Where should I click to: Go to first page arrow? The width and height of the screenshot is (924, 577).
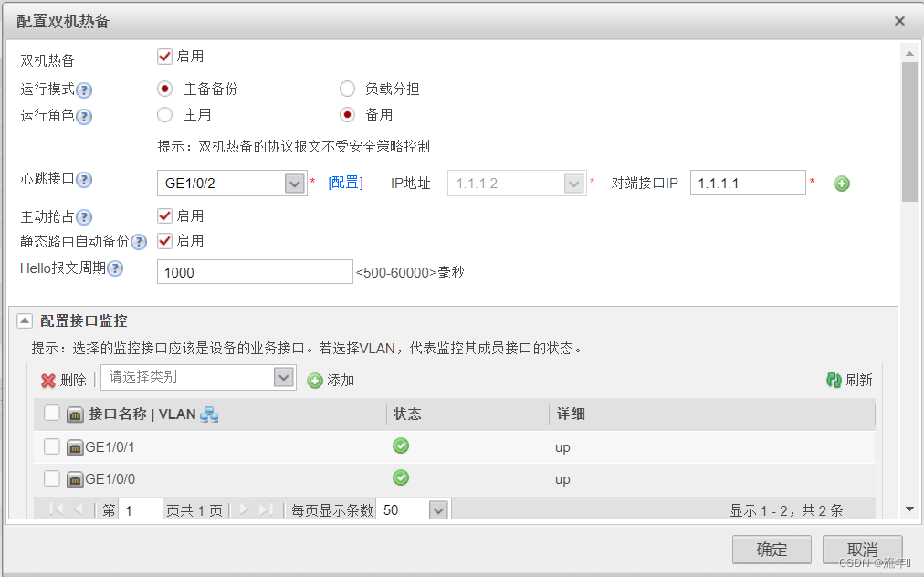coord(57,509)
